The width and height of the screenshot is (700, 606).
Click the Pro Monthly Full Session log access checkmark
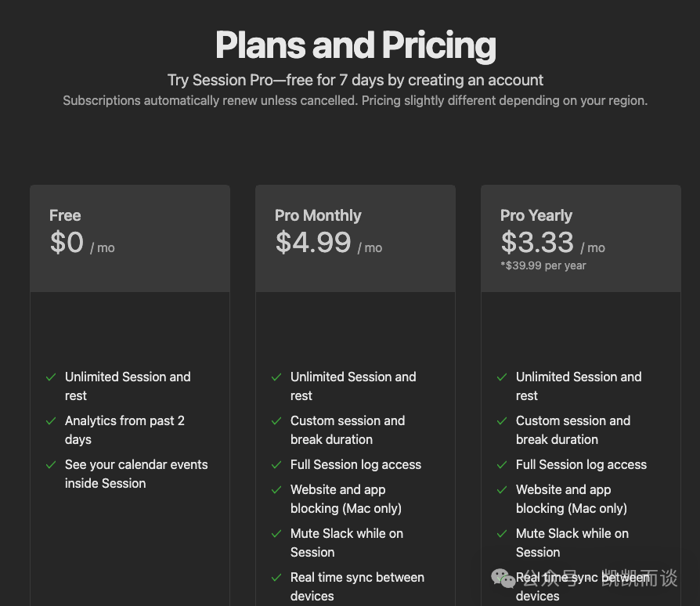[276, 465]
